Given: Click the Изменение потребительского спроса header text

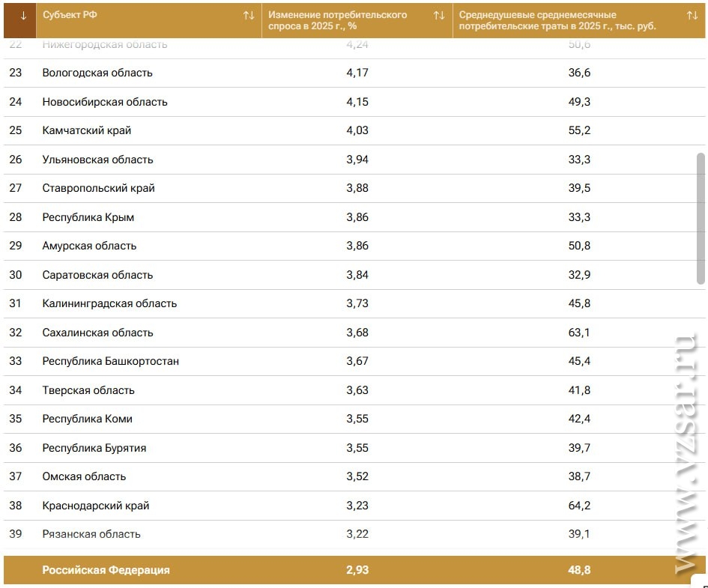Looking at the screenshot, I should (x=338, y=20).
